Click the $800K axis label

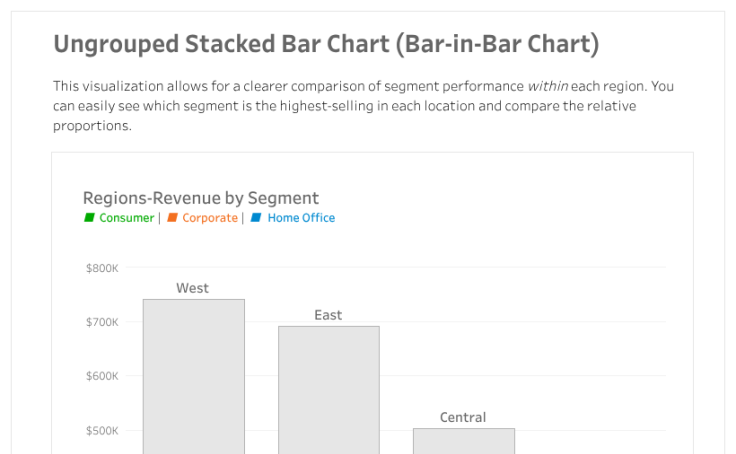(x=102, y=268)
